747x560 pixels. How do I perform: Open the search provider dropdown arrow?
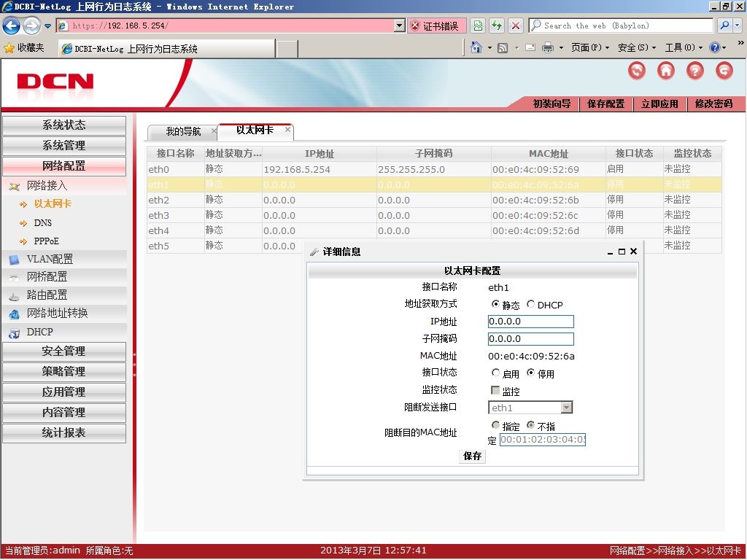pyautogui.click(x=738, y=26)
